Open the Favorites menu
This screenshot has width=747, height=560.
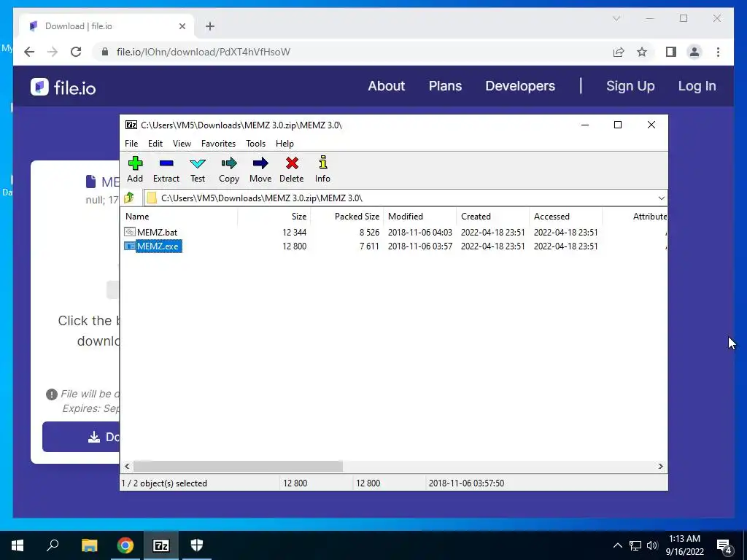click(x=218, y=144)
